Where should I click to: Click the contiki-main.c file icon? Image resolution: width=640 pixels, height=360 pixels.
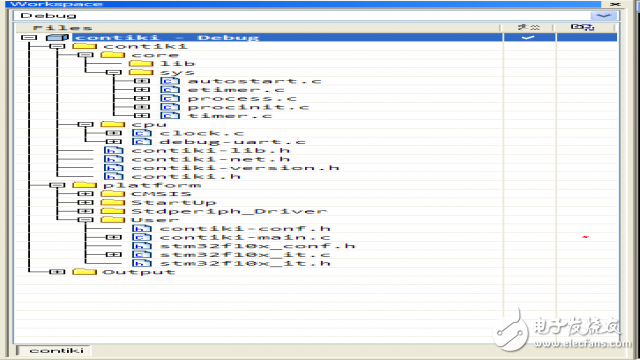142,237
